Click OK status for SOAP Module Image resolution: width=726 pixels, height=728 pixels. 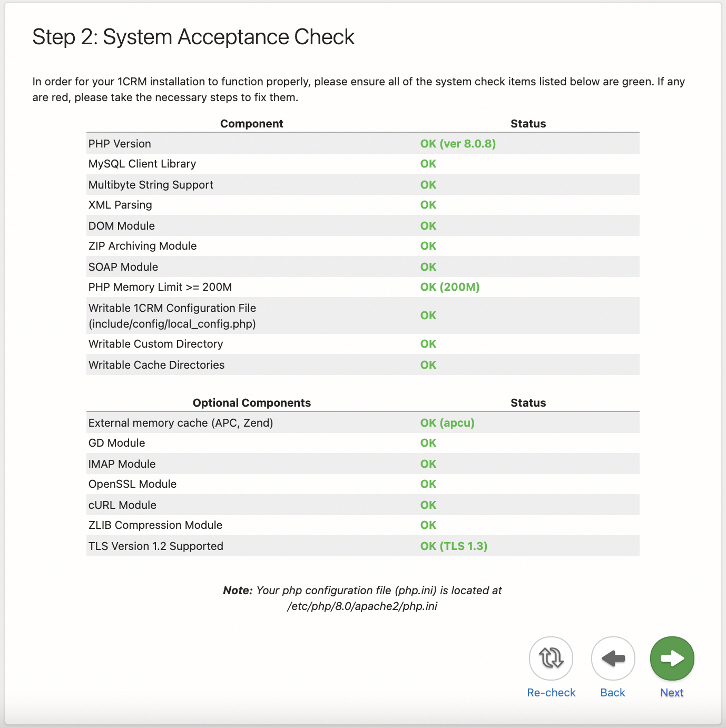(428, 267)
